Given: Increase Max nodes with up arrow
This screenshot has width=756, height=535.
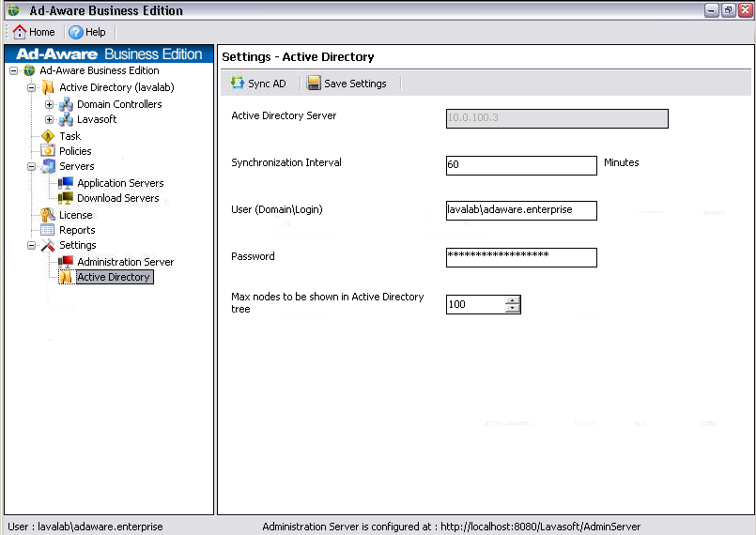Looking at the screenshot, I should (513, 300).
